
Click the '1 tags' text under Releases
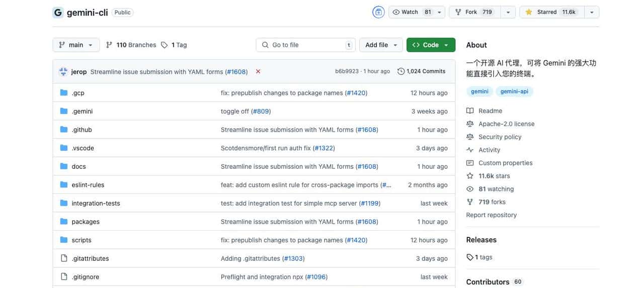coord(484,257)
